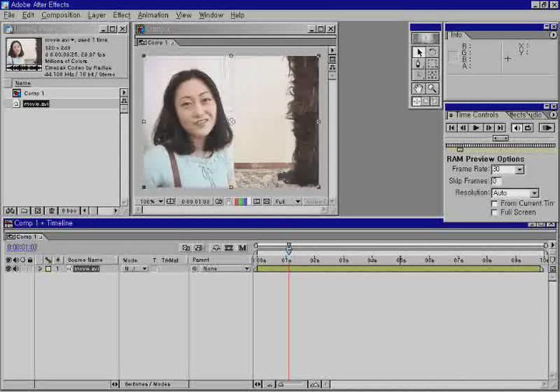
Task: Click the solo column header icon in Timeline
Action: pos(23,260)
